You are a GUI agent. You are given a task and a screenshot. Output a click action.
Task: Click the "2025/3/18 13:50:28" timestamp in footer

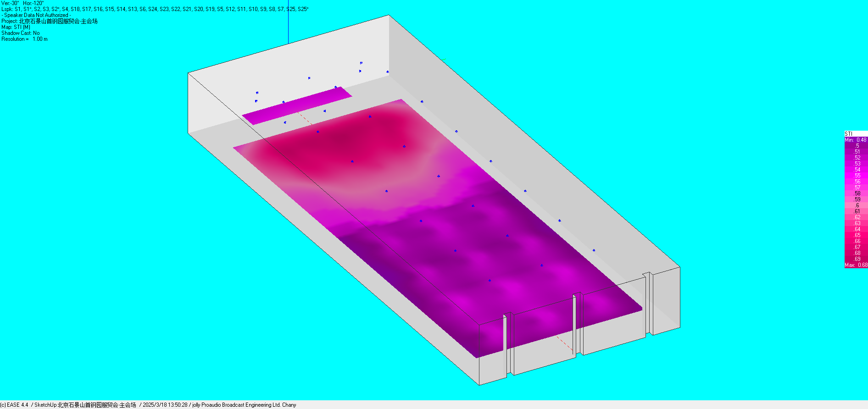coord(165,405)
